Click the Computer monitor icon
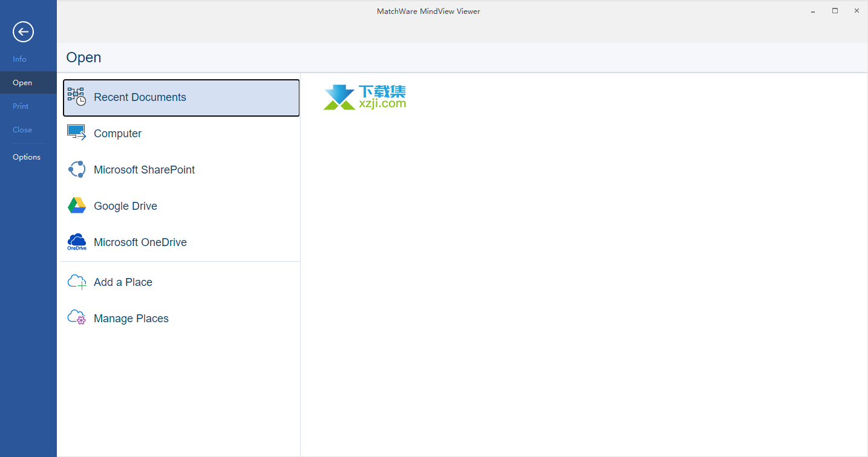Viewport: 868px width, 457px height. (x=77, y=133)
